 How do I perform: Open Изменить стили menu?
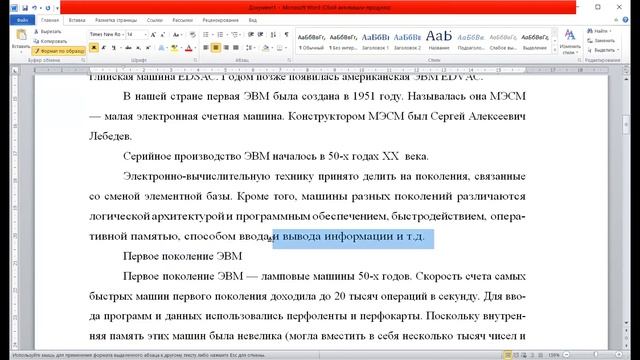point(570,42)
